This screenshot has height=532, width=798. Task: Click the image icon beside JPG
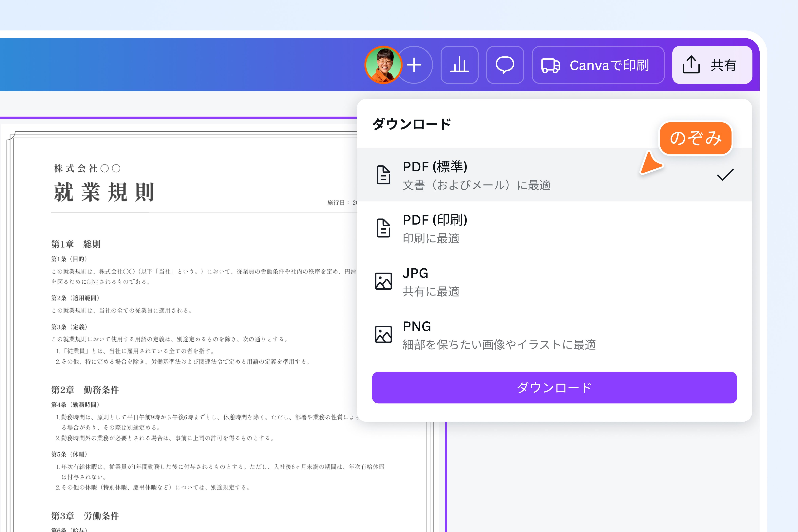pos(383,281)
